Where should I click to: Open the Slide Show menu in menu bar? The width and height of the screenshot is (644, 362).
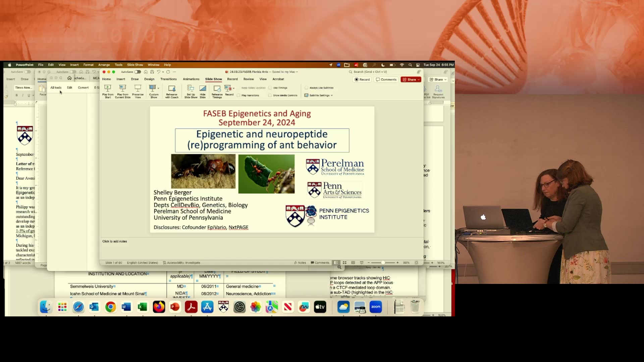(x=135, y=65)
